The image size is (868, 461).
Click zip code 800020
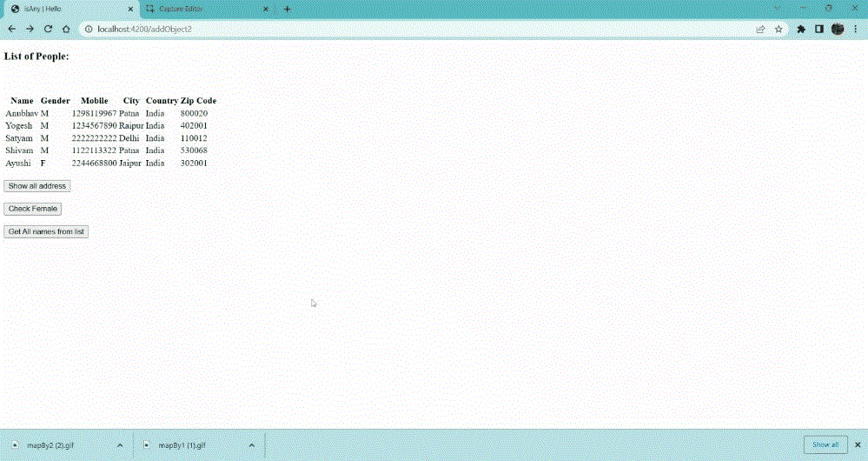pos(194,113)
